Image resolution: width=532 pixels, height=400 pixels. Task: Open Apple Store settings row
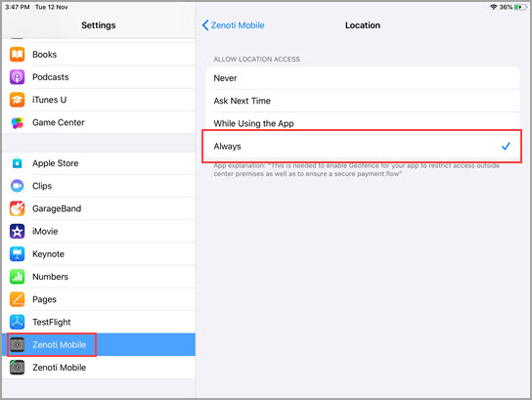[99, 163]
